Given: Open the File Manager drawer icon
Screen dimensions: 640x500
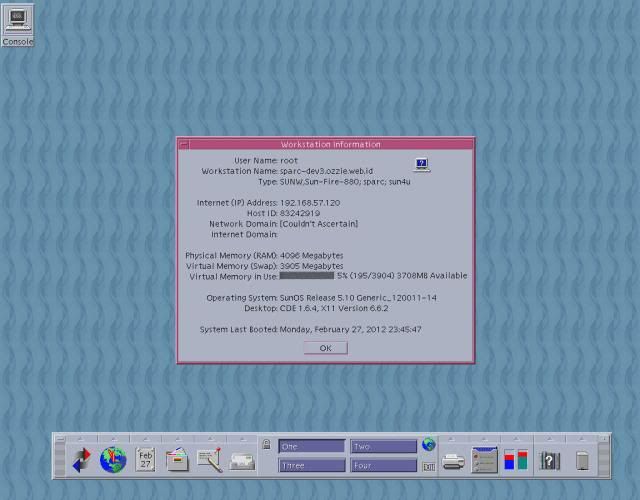Looking at the screenshot, I should [177, 460].
